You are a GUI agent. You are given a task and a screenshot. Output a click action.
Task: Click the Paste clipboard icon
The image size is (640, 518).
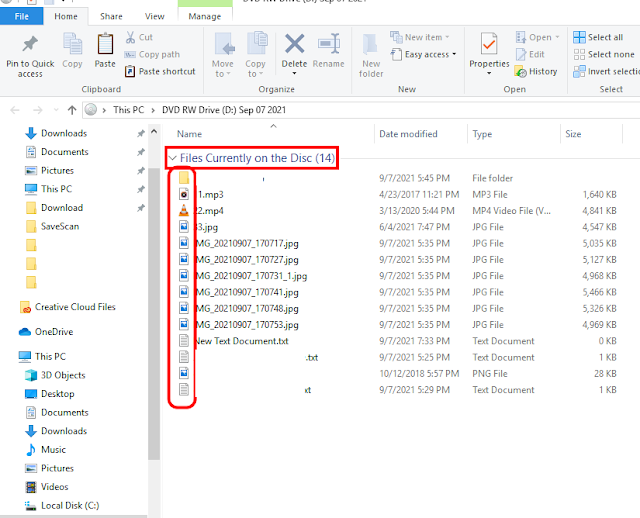point(105,44)
